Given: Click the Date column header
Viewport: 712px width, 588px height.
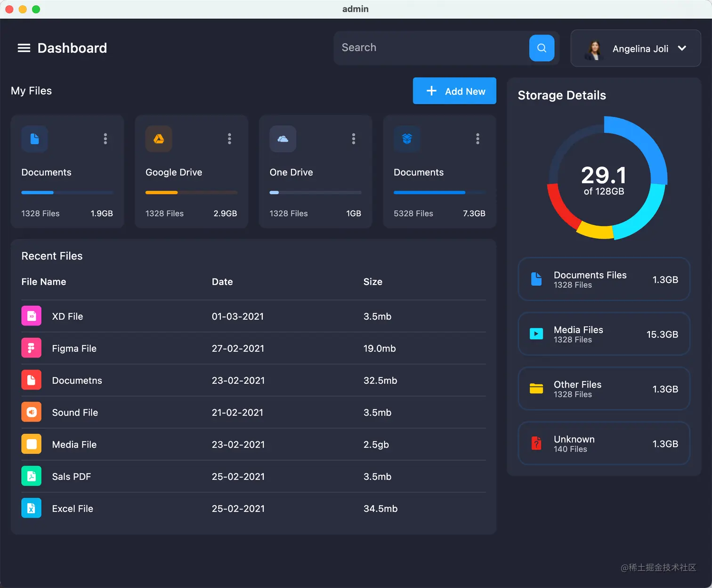Looking at the screenshot, I should [222, 282].
